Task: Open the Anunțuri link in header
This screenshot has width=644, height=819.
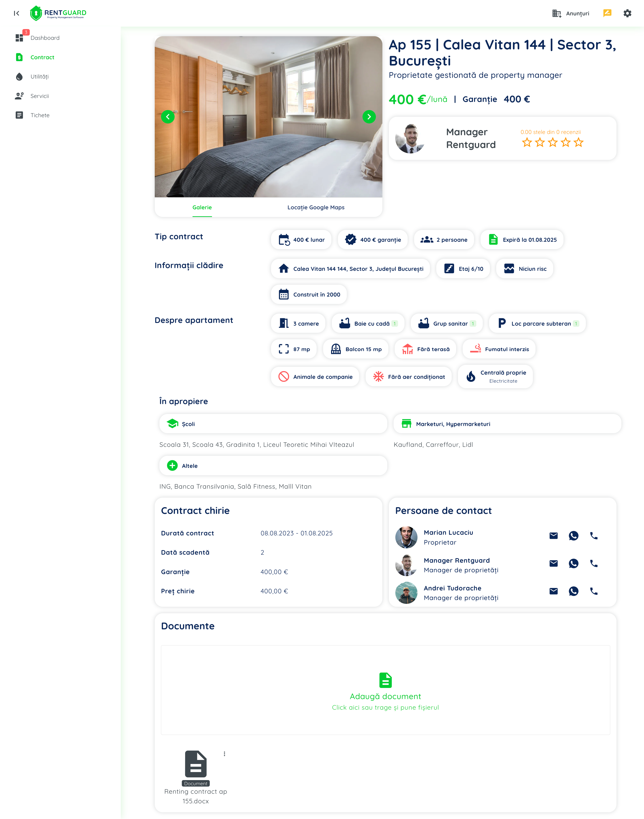Action: pyautogui.click(x=570, y=13)
